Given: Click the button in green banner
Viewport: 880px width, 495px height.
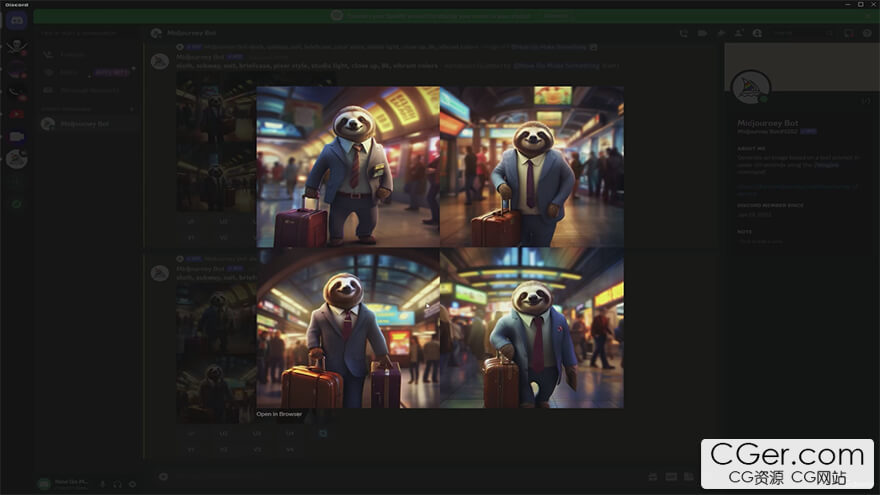Looking at the screenshot, I should coord(557,16).
